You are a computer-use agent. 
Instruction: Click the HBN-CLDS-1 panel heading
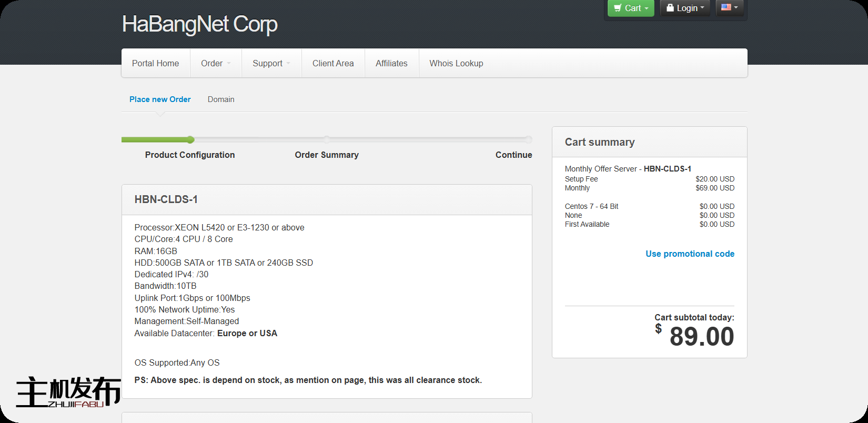pyautogui.click(x=166, y=199)
